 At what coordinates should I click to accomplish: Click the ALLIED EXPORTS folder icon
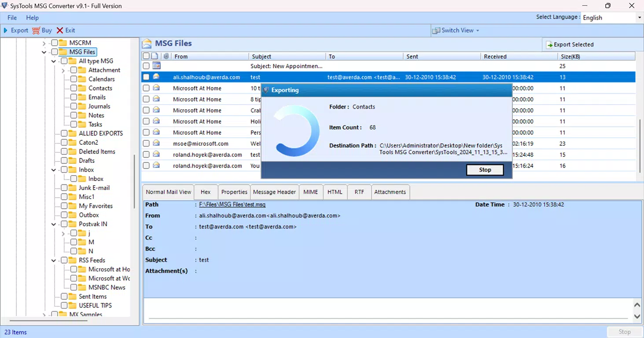tap(73, 133)
